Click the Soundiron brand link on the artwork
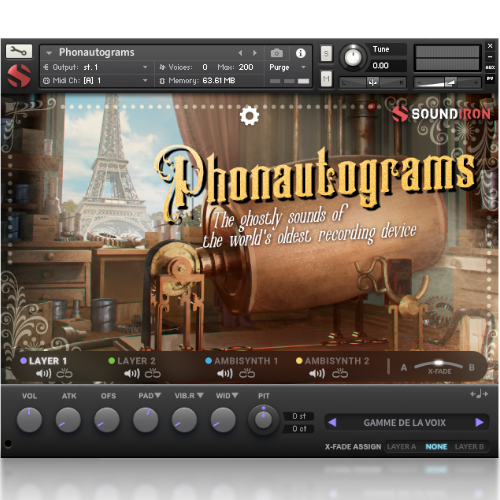 (x=441, y=114)
